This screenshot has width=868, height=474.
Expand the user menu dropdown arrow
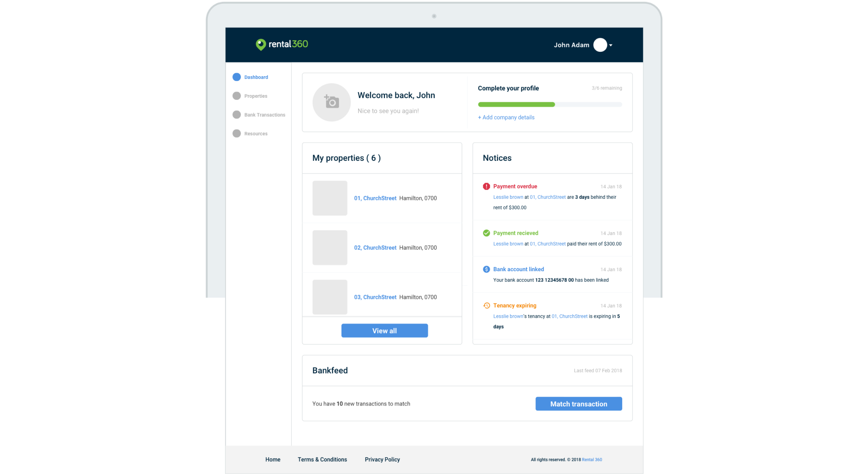tap(611, 45)
